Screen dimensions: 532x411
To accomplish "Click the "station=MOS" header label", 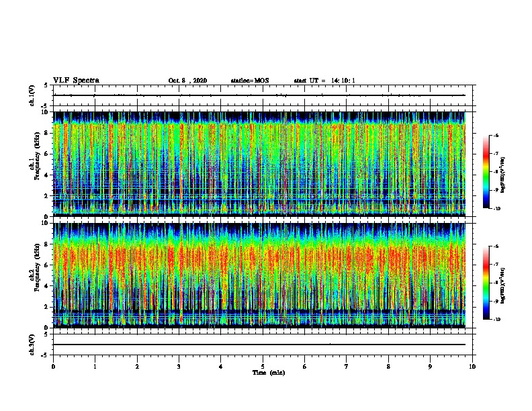I will (x=250, y=81).
